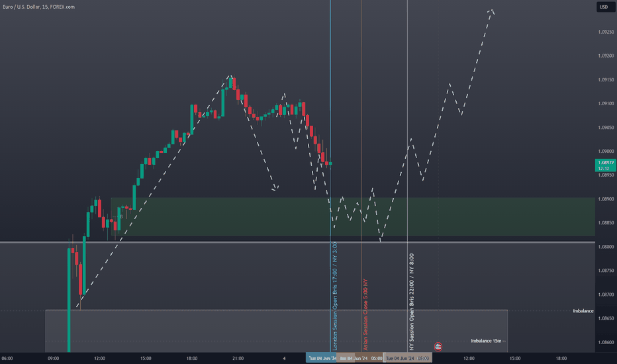Click the 1.08750 price axis label
Screen dimensions: 617x364
coord(606,271)
